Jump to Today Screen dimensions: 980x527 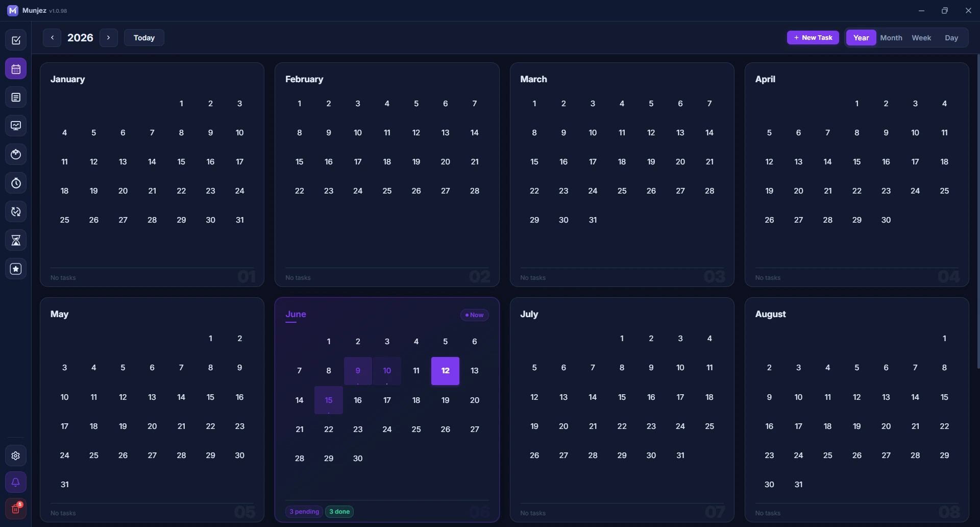(x=144, y=38)
